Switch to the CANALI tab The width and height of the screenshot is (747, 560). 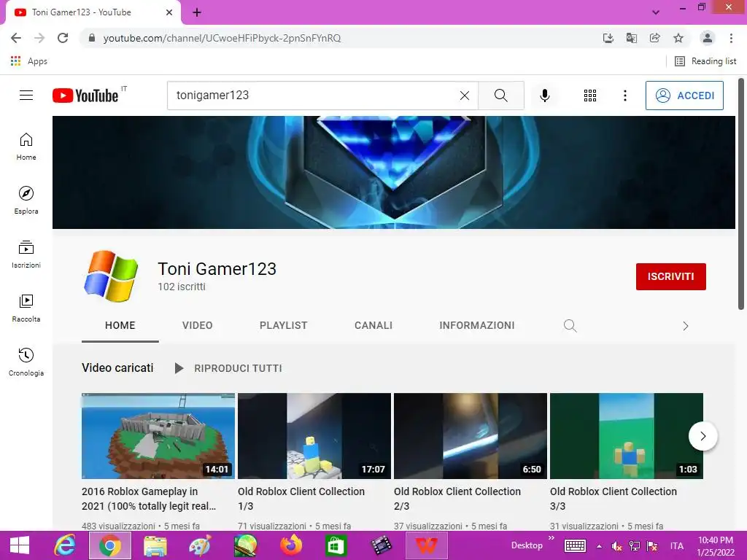[373, 326]
